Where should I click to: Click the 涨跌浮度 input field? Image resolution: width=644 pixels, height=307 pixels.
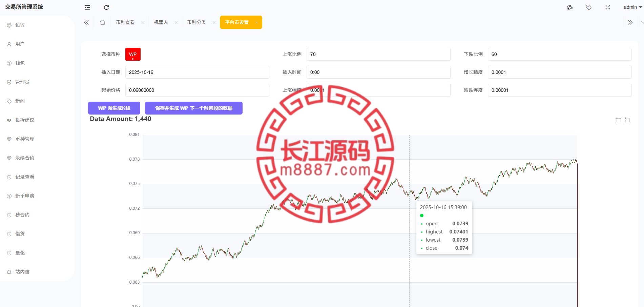click(560, 90)
